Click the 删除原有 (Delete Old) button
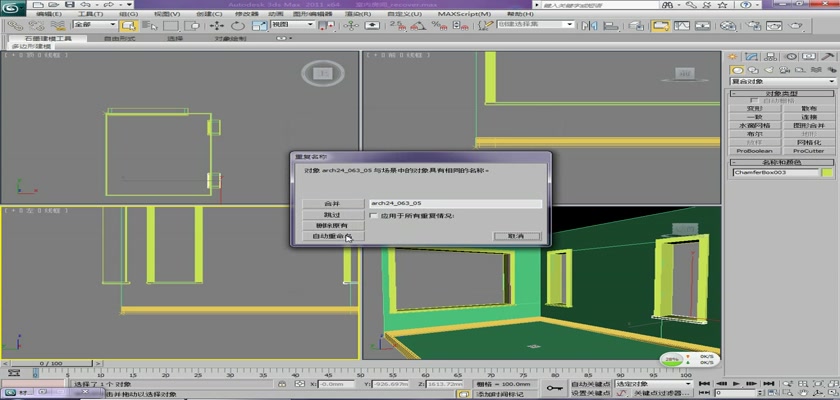 click(x=333, y=225)
